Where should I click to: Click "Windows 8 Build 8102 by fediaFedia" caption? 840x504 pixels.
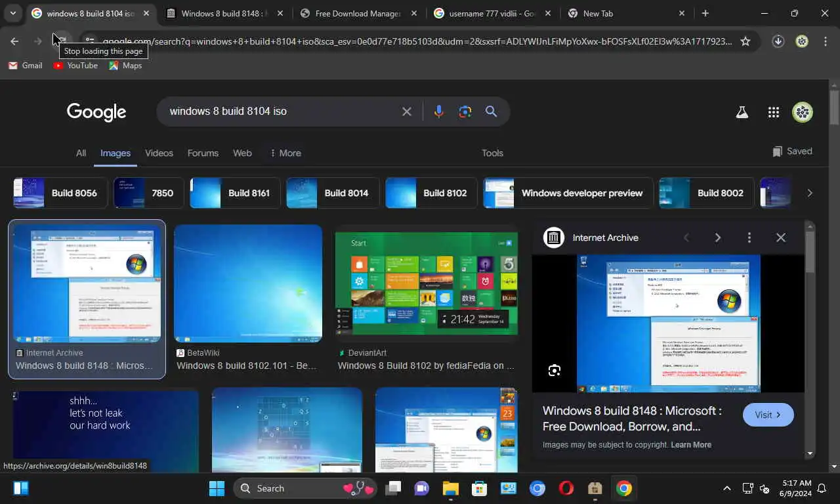coord(426,366)
